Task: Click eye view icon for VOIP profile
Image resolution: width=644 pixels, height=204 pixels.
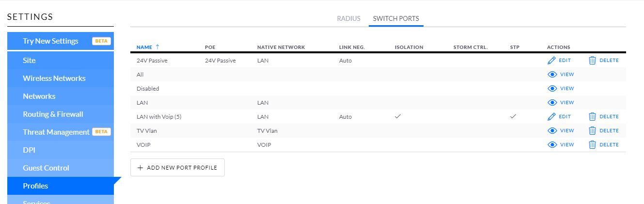Action: click(x=552, y=145)
